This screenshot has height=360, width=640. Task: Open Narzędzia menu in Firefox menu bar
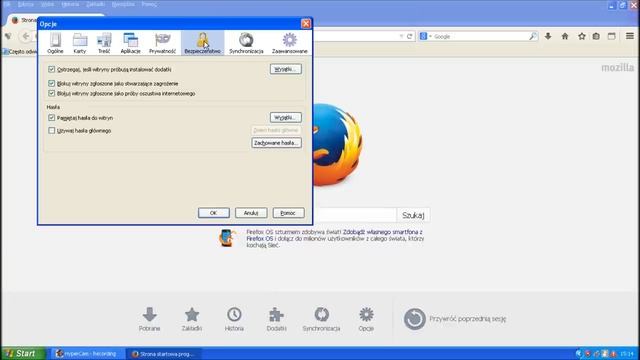pos(123,4)
